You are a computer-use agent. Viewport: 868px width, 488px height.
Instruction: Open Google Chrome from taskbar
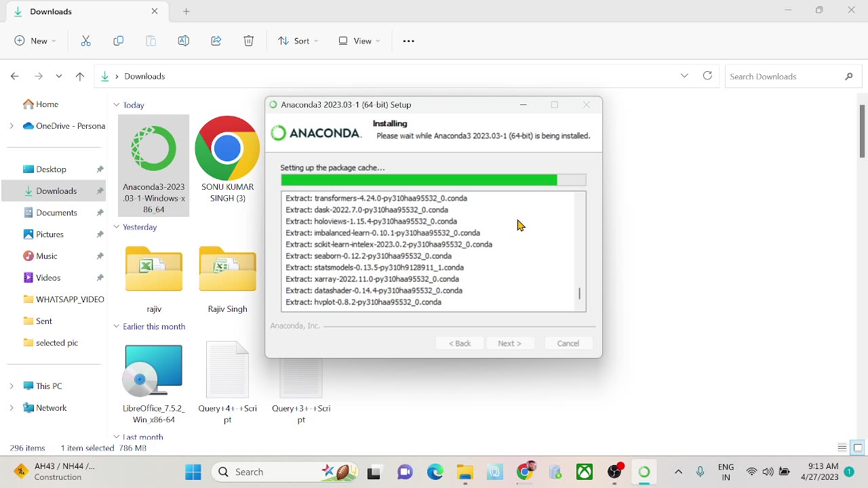coord(526,472)
